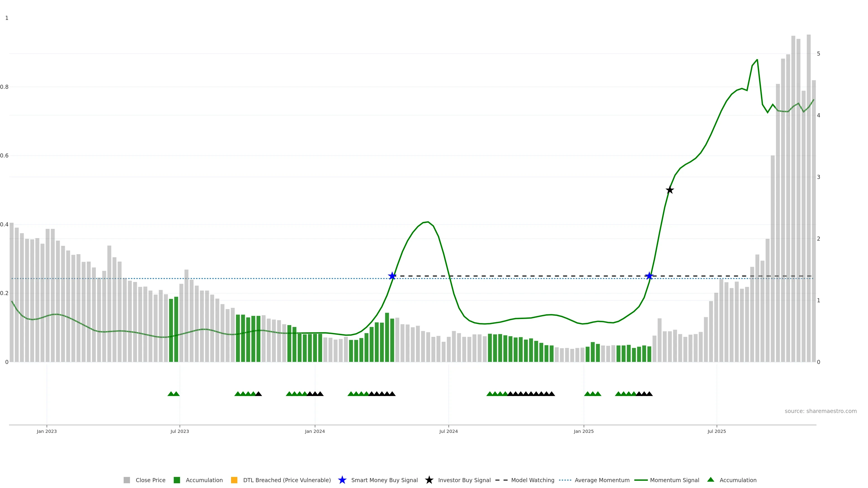This screenshot has height=488, width=868.
Task: Click the momentum line peak near 0.9
Action: (x=757, y=60)
